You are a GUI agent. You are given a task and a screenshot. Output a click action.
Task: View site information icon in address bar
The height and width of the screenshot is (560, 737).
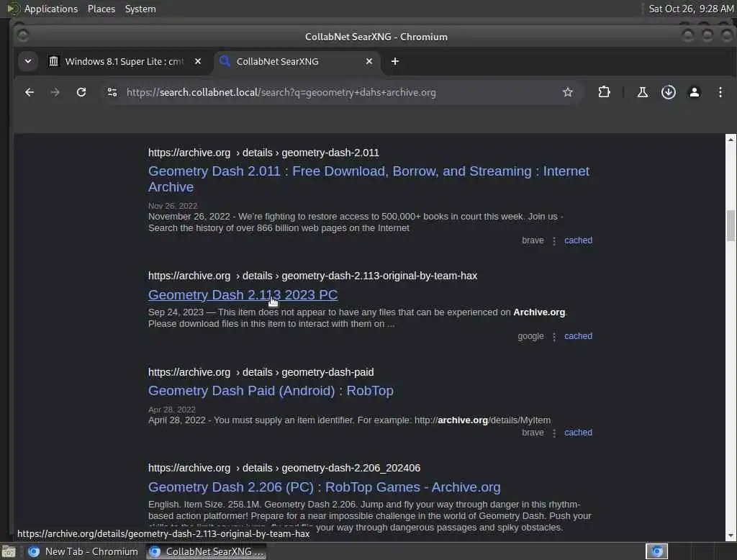(x=112, y=93)
